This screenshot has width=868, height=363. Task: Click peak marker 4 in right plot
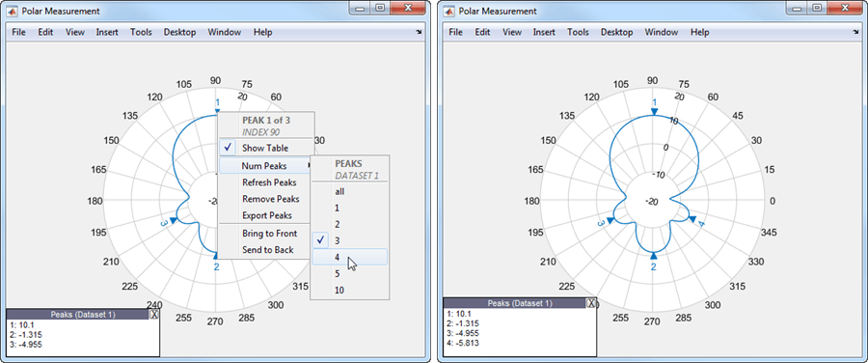pos(692,219)
